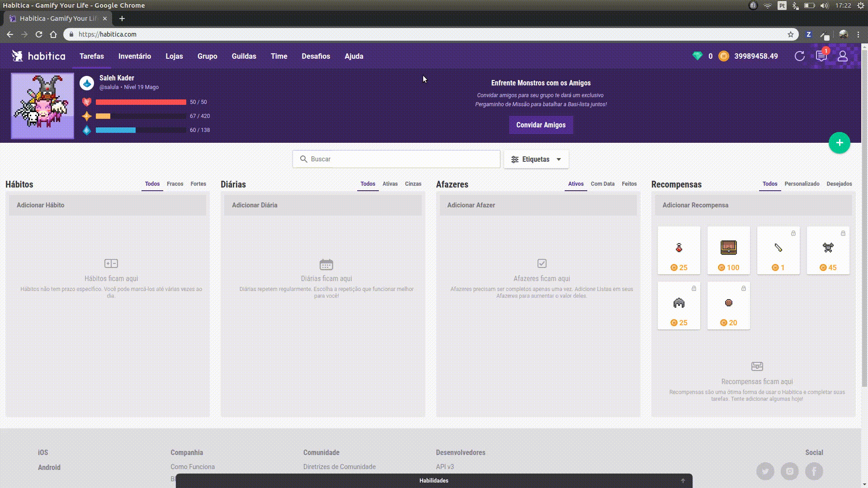Click the red health bar

pos(141,102)
